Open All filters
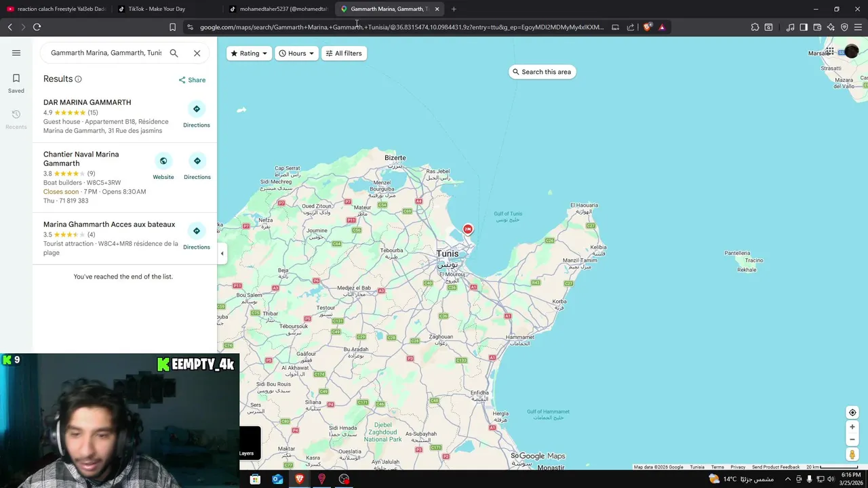The width and height of the screenshot is (868, 488). coord(344,53)
